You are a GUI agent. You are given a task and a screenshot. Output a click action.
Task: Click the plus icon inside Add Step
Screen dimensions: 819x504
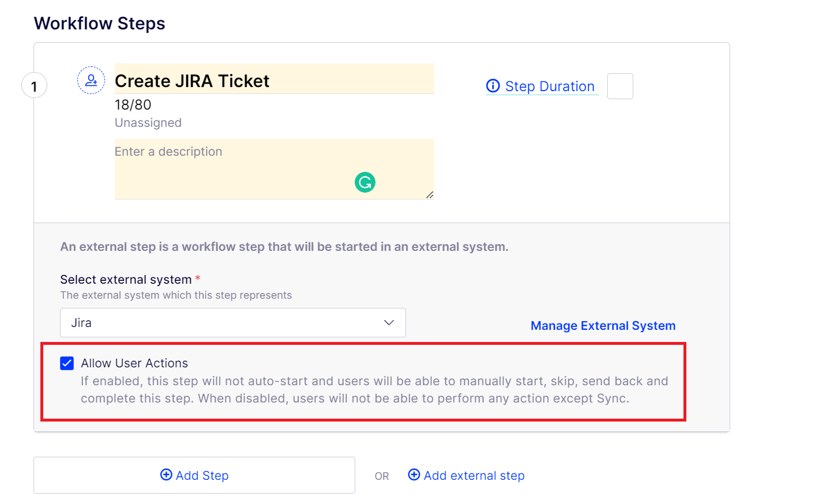166,475
